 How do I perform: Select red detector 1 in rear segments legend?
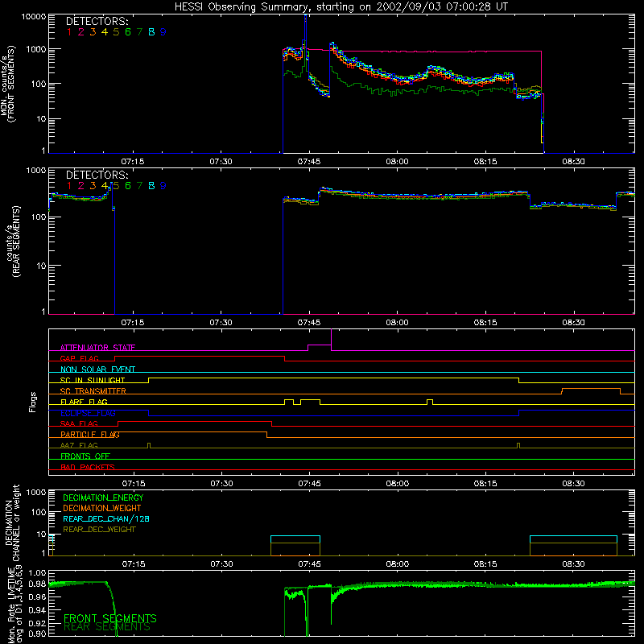(69, 186)
